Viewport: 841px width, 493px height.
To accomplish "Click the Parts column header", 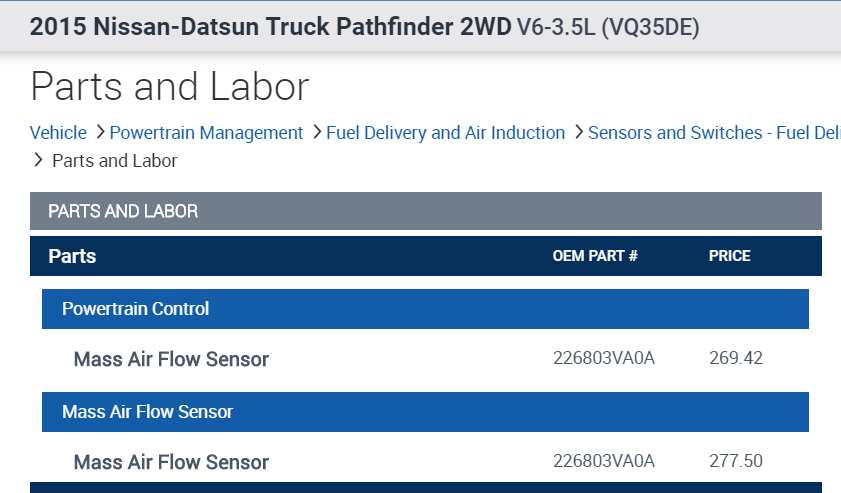I will 72,256.
